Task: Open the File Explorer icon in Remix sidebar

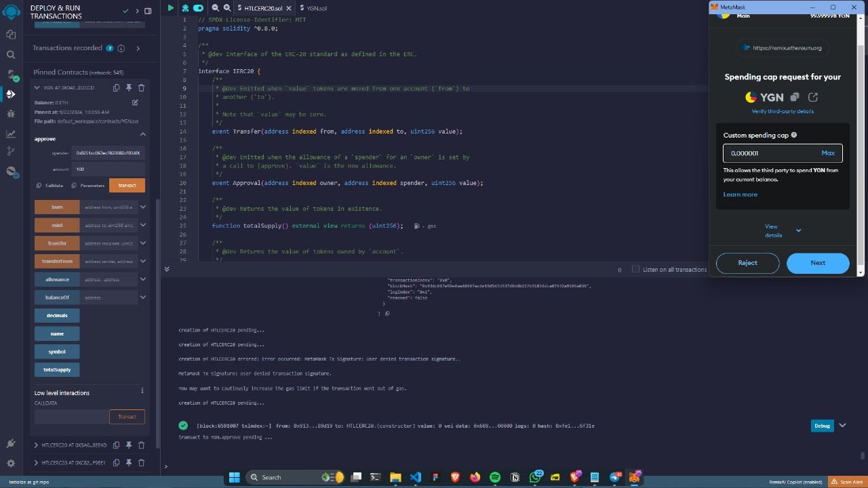Action: click(x=11, y=35)
